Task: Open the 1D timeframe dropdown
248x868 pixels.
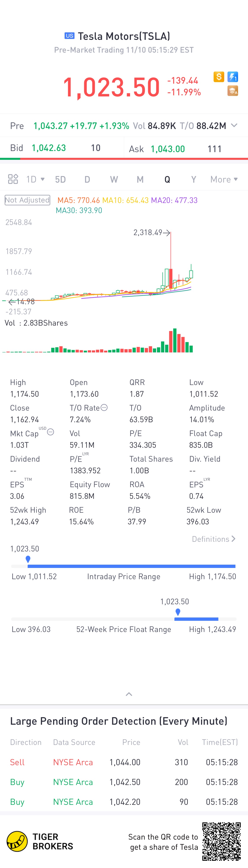Action: click(35, 179)
